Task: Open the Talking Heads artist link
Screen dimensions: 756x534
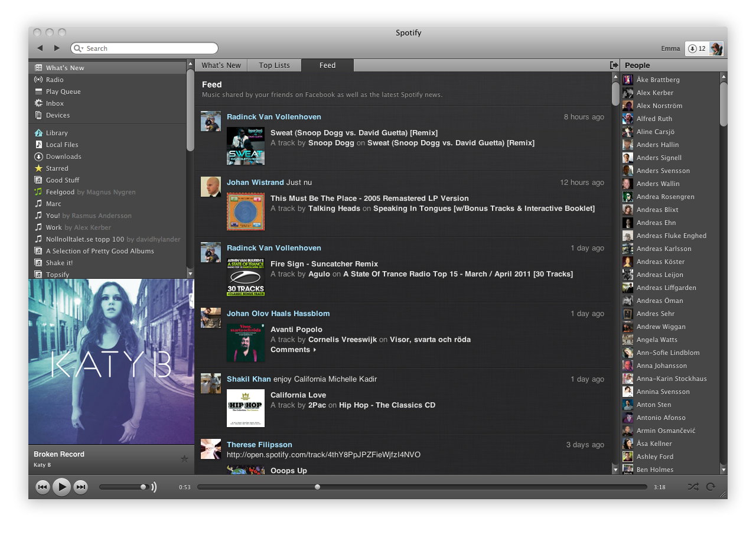Action: [x=334, y=209]
